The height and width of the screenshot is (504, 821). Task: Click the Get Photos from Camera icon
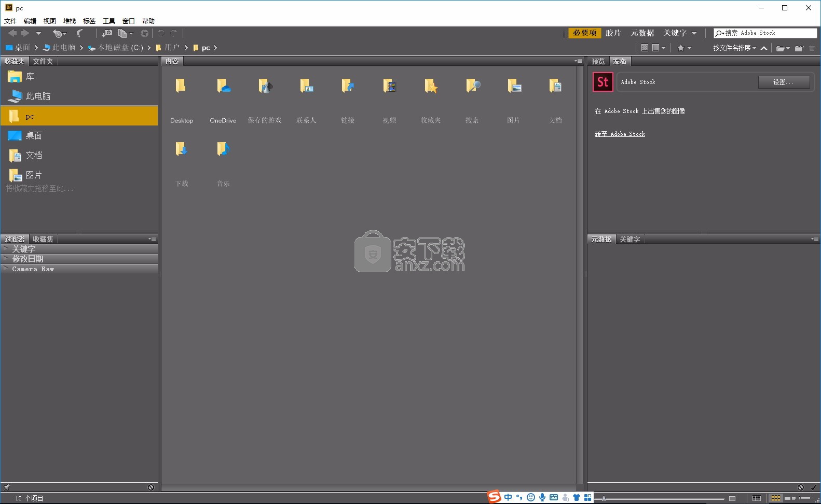click(x=107, y=33)
